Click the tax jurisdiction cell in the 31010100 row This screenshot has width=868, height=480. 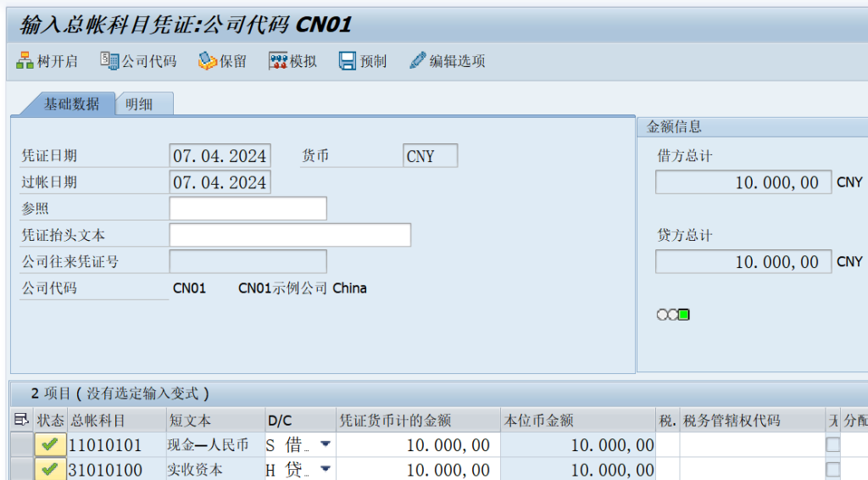(x=752, y=470)
